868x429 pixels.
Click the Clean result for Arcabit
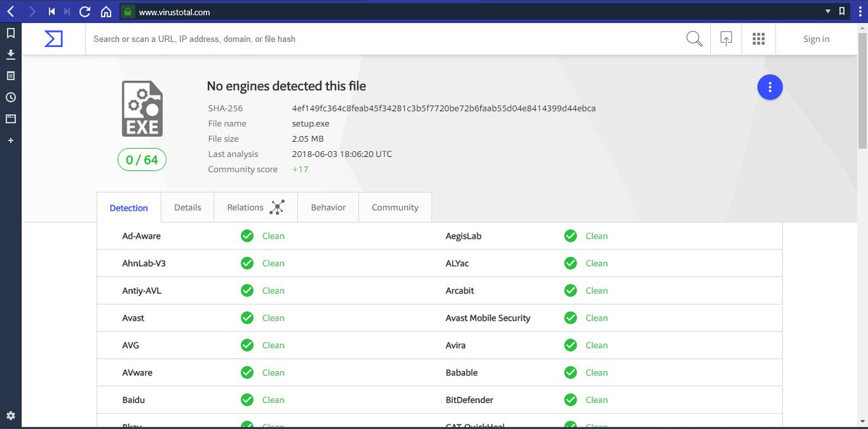tap(597, 291)
